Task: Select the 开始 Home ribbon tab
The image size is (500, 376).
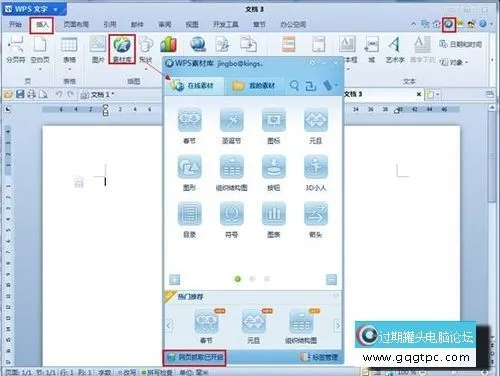Action: click(15, 24)
